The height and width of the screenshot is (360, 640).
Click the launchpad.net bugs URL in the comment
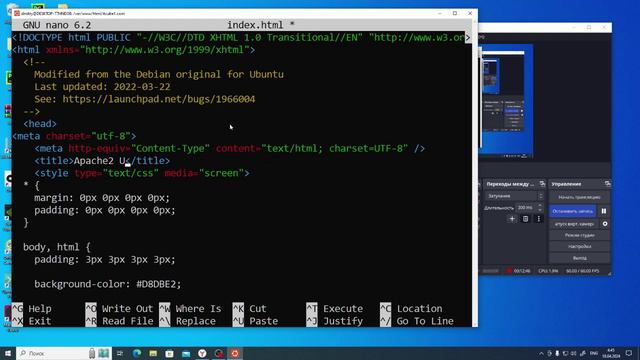coord(159,99)
